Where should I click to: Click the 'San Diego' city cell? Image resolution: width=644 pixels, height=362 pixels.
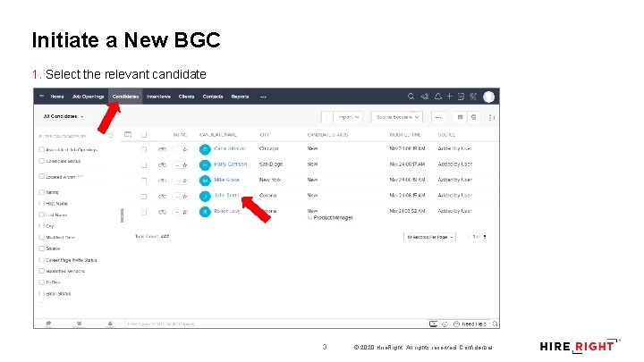[x=271, y=164]
